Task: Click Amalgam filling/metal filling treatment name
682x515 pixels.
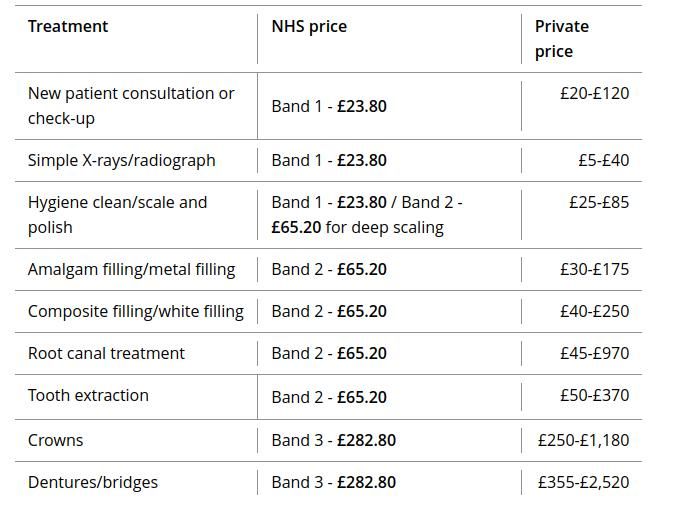Action: coord(131,270)
